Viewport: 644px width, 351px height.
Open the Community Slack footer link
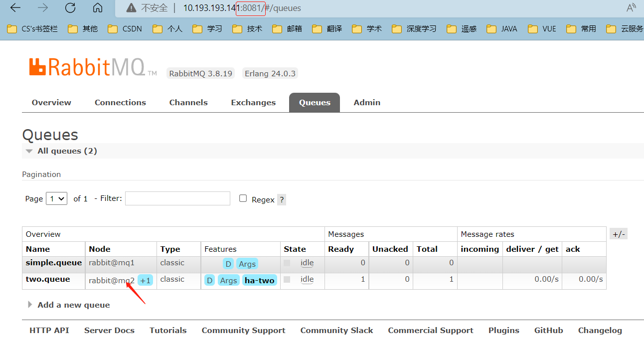tap(336, 330)
